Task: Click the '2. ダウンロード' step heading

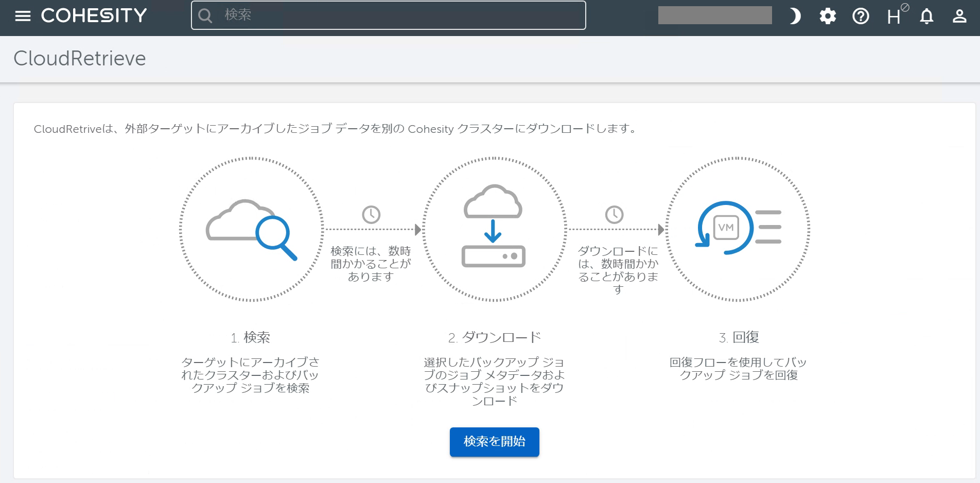Action: coord(495,337)
